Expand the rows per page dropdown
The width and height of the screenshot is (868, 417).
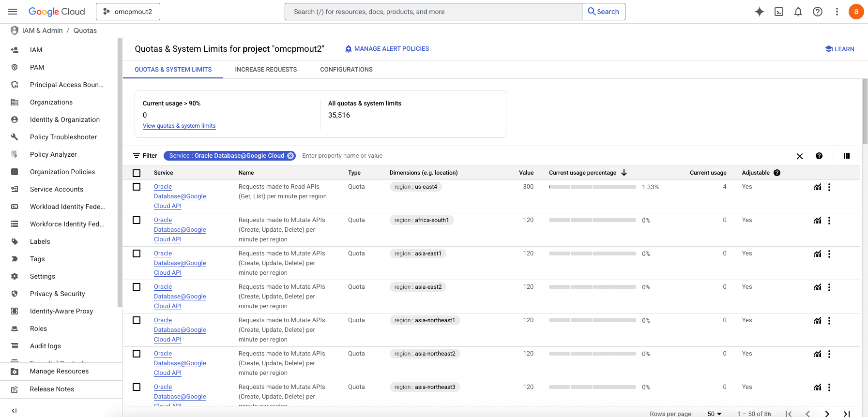coord(715,414)
